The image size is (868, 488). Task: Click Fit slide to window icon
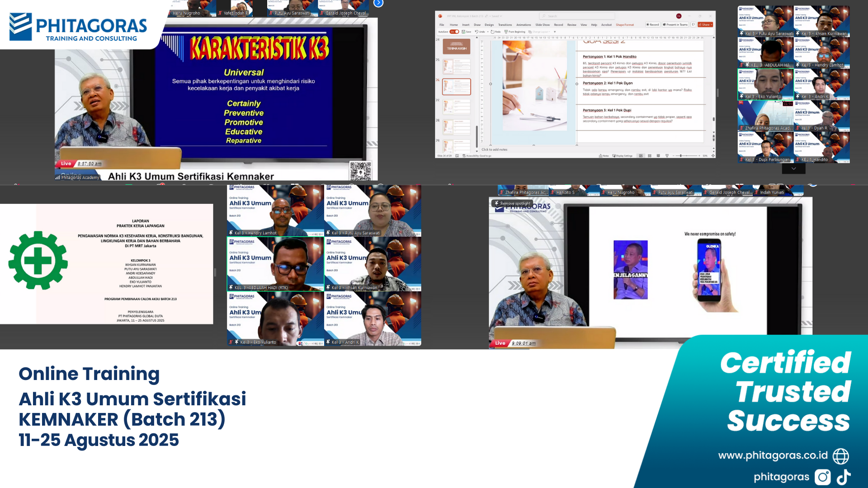coord(713,156)
